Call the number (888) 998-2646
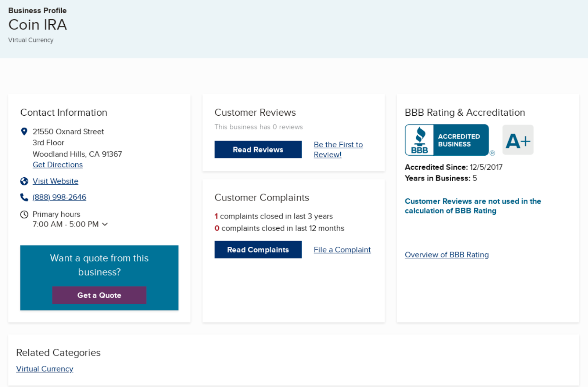The height and width of the screenshot is (387, 588). click(60, 198)
